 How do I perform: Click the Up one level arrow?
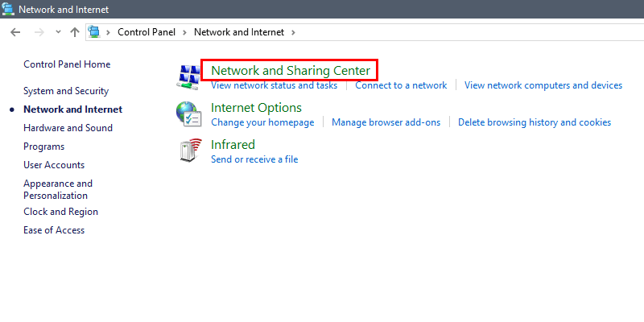point(74,32)
